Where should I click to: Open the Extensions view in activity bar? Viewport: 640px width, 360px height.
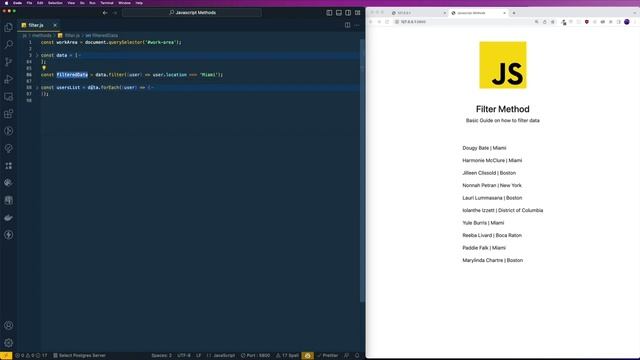click(x=9, y=114)
